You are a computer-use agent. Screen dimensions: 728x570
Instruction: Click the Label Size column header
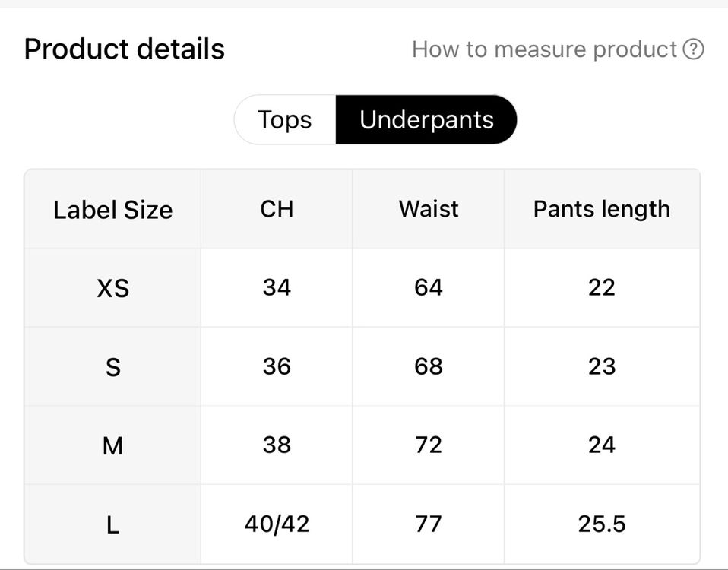112,210
